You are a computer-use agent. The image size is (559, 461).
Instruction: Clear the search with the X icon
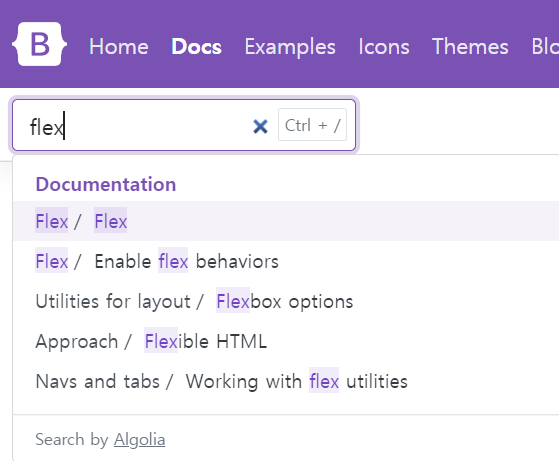260,127
